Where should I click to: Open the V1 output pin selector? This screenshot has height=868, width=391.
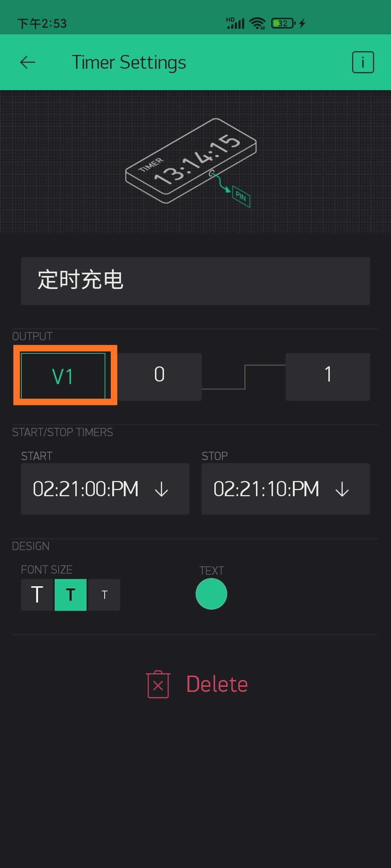pyautogui.click(x=63, y=376)
